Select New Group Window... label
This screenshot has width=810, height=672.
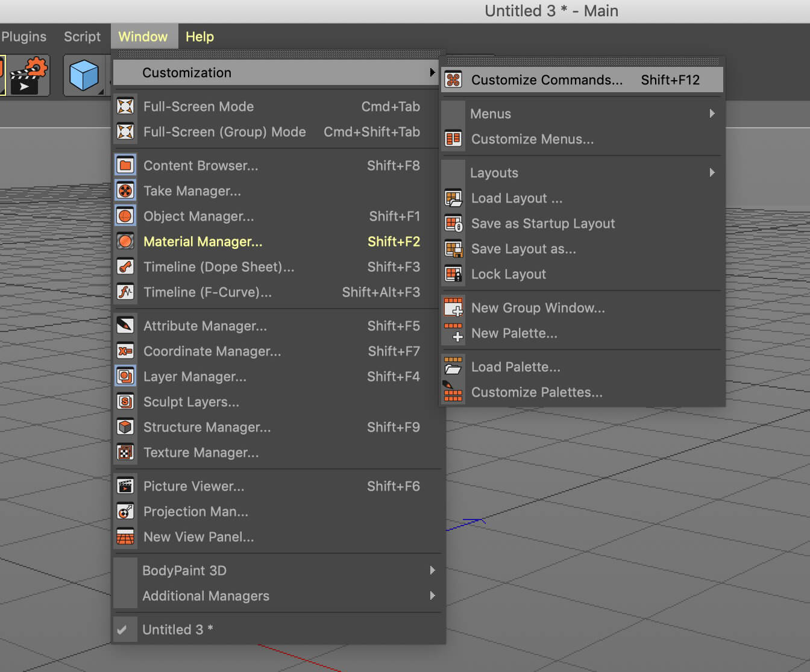[x=538, y=308]
